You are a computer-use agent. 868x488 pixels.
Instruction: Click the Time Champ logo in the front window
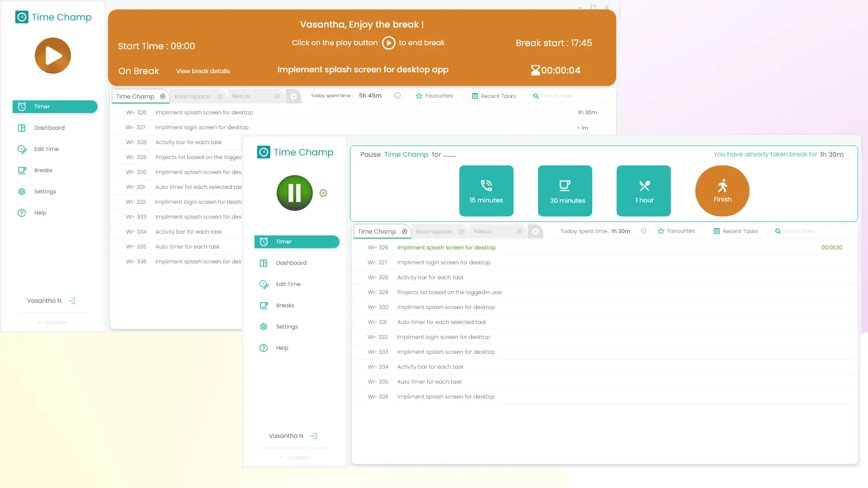click(295, 152)
